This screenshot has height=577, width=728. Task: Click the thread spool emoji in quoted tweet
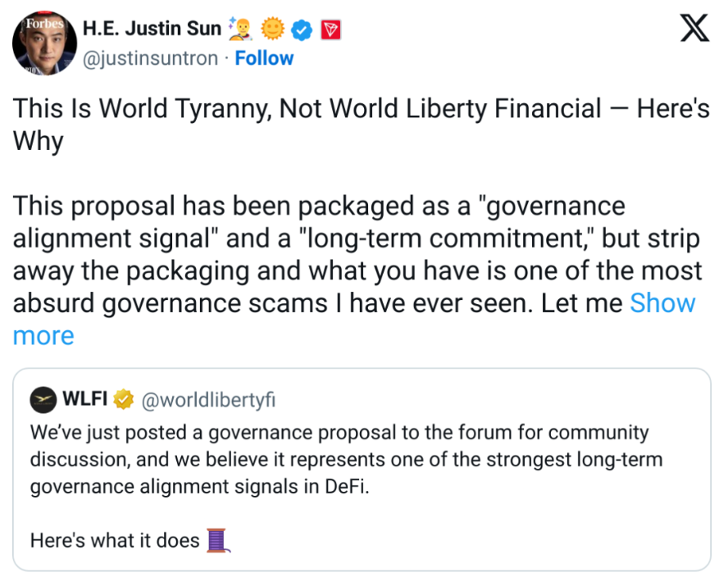[x=216, y=540]
